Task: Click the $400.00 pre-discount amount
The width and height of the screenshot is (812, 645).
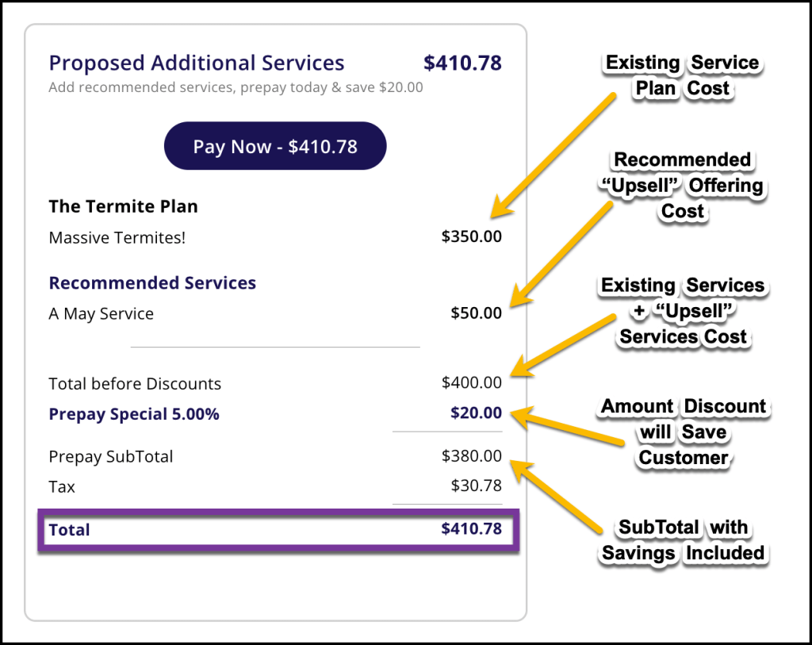Action: point(472,383)
